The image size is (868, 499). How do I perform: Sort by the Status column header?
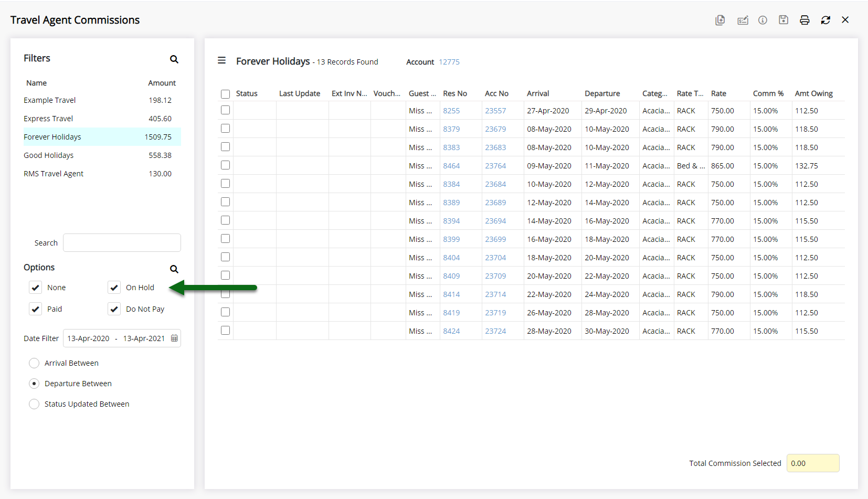(247, 93)
